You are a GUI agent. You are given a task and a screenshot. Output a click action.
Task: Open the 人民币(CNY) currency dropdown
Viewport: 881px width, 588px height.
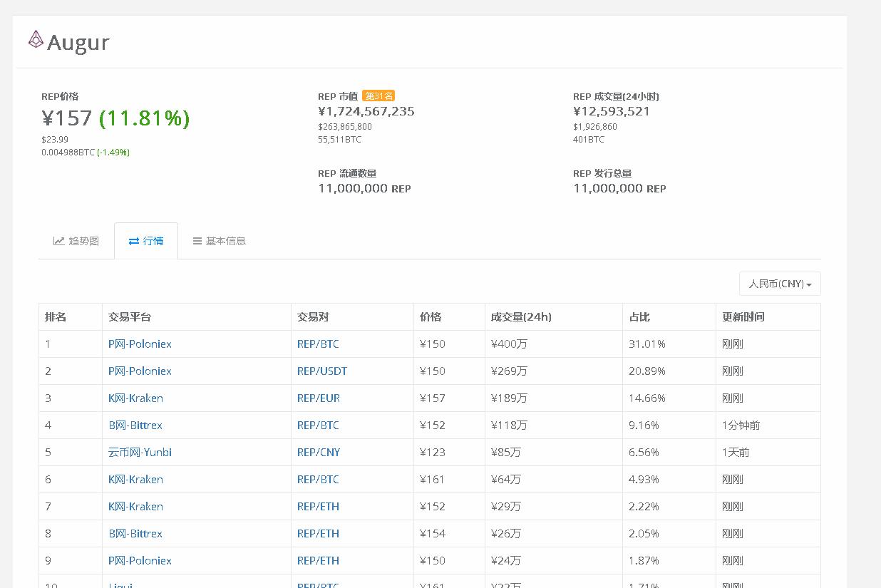780,284
